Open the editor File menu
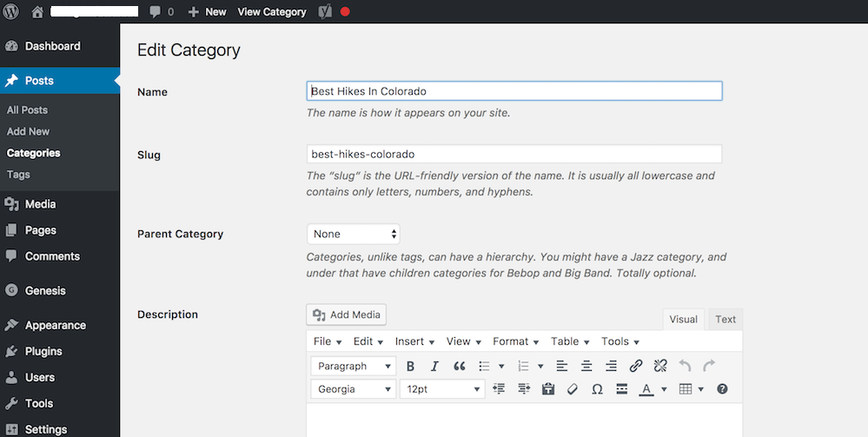The width and height of the screenshot is (868, 437). coord(328,341)
